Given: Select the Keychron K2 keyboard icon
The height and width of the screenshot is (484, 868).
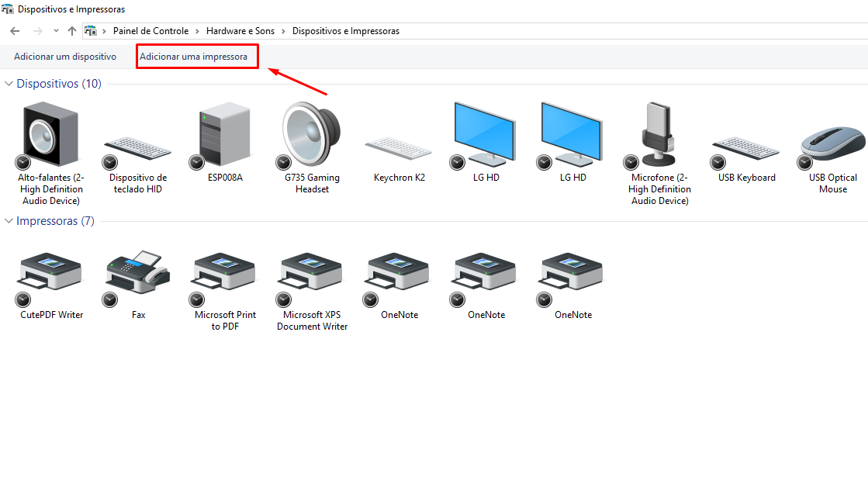Looking at the screenshot, I should [398, 147].
